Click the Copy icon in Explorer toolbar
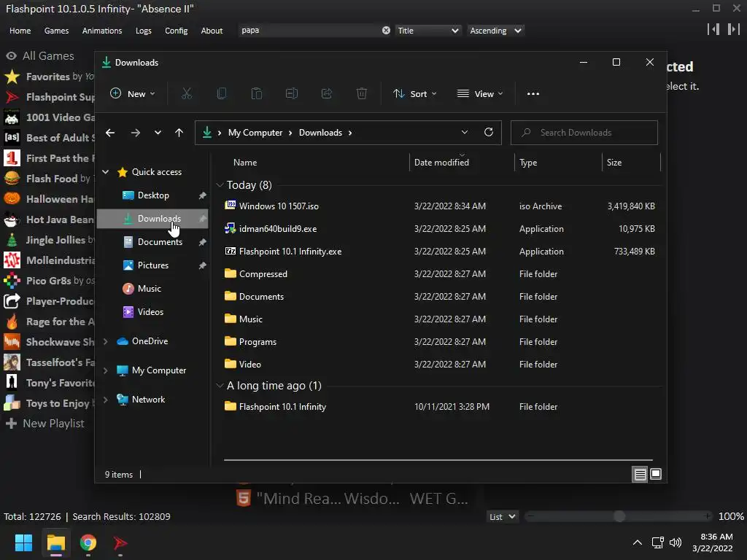Screen dimensions: 747x560 [x=222, y=94]
